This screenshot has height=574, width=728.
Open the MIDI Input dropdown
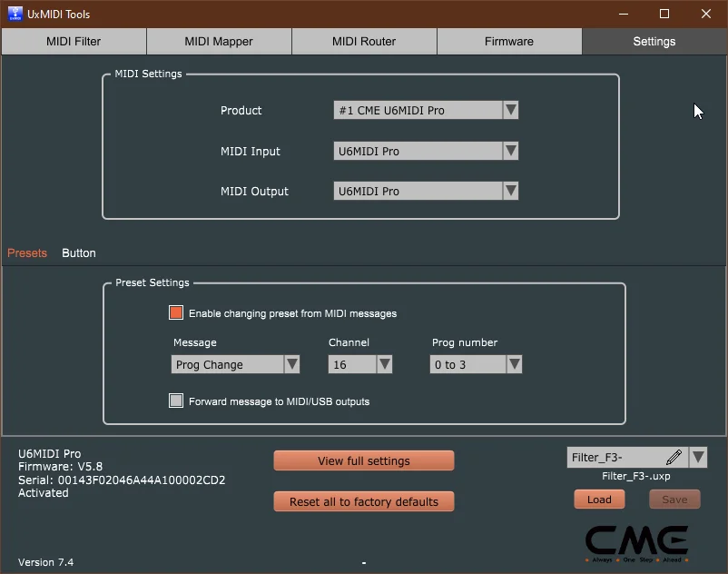click(x=511, y=150)
